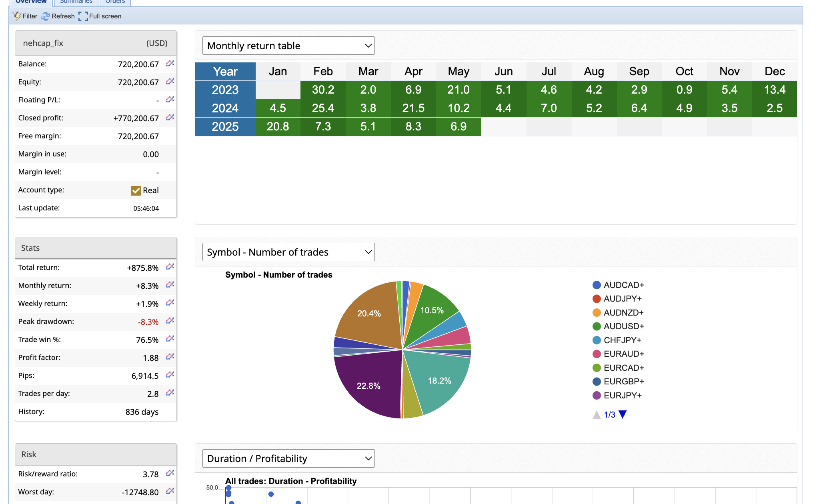Screen dimensions: 825x504
Task: Open the chart icon next to Closed profit
Action: (x=170, y=118)
